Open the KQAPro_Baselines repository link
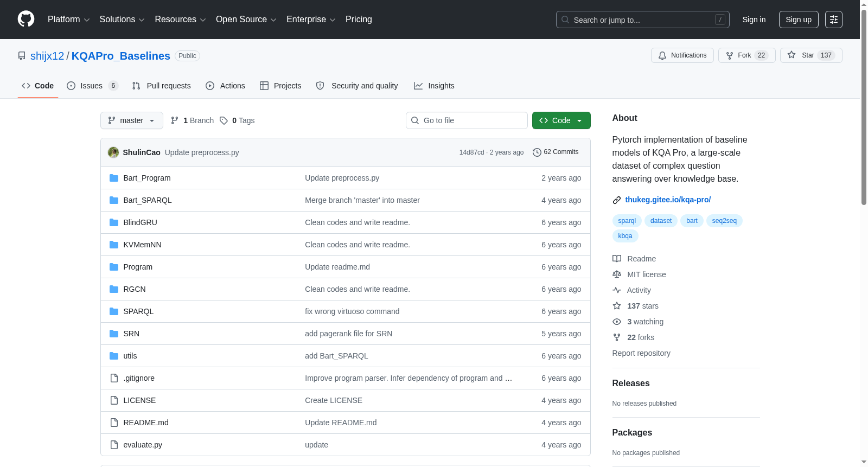The height and width of the screenshot is (467, 868). tap(121, 56)
